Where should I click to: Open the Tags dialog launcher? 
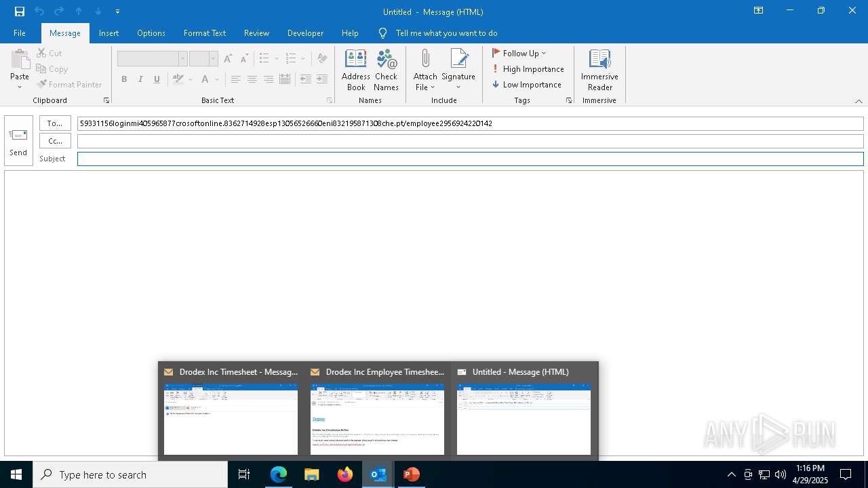point(569,100)
